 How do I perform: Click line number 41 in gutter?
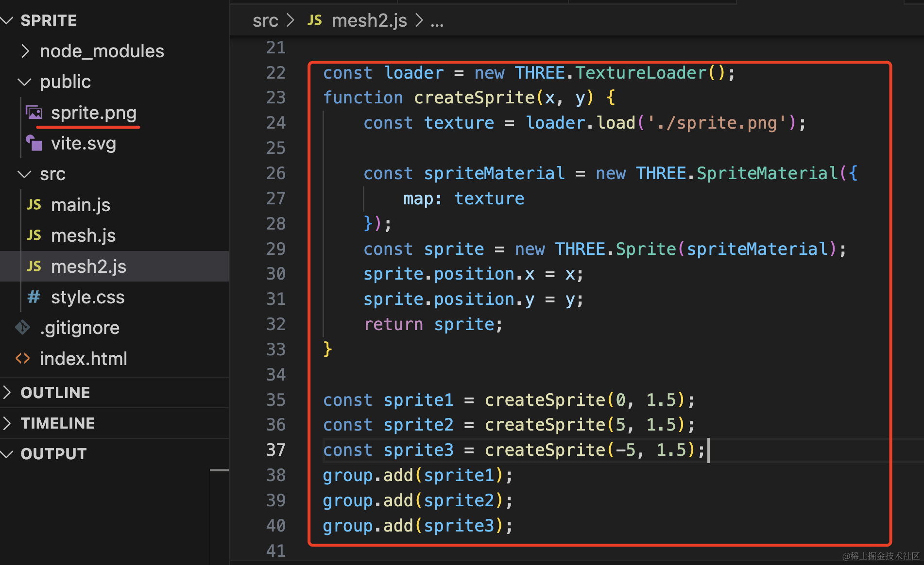276,550
